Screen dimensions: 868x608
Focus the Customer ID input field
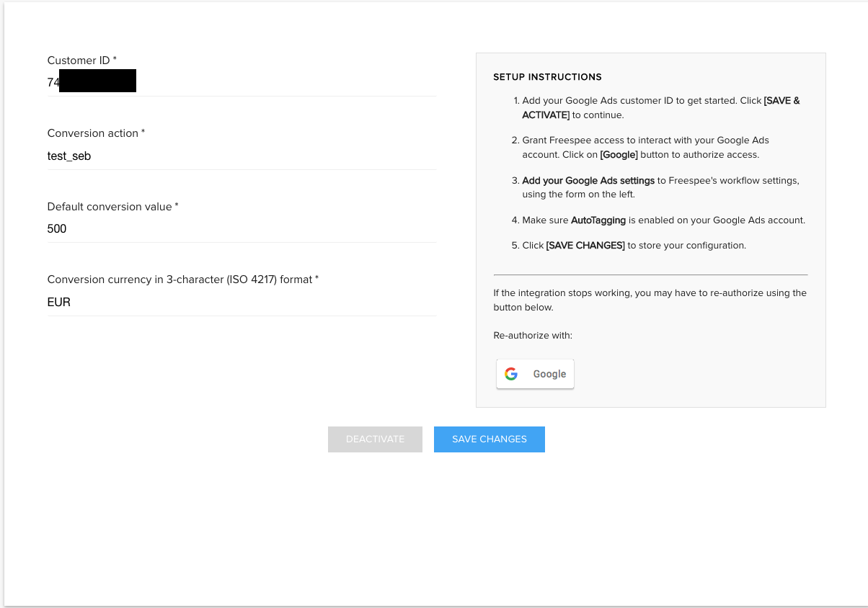point(242,83)
